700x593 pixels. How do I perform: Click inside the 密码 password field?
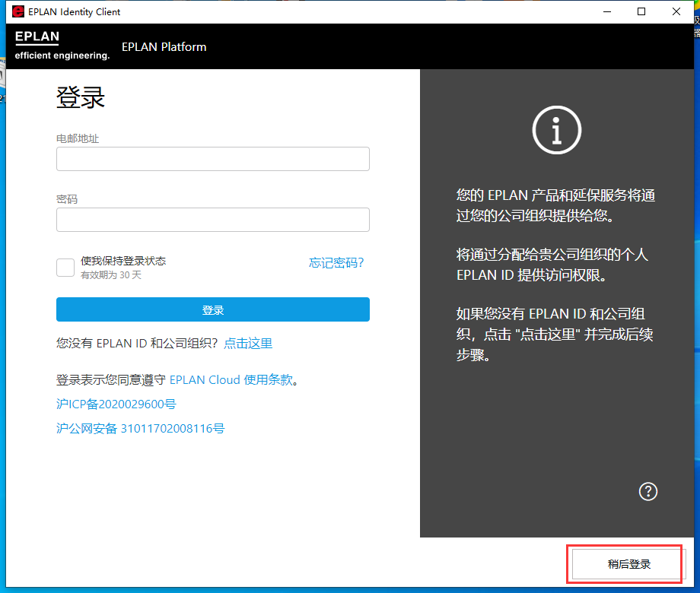[212, 218]
